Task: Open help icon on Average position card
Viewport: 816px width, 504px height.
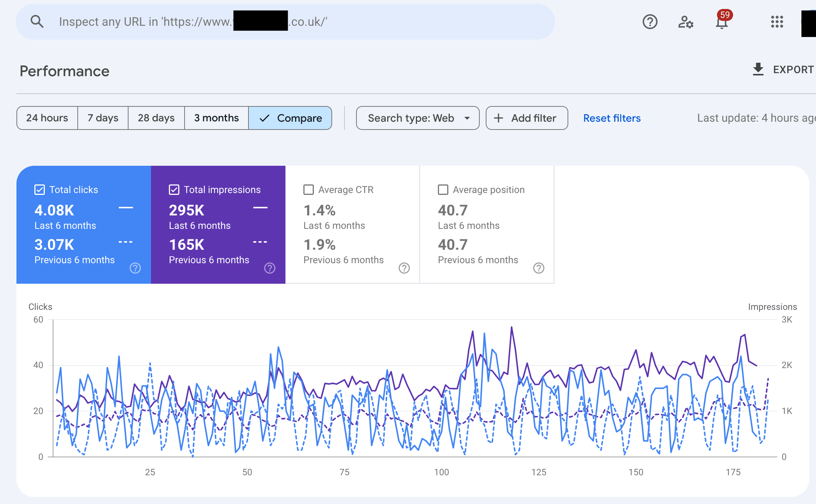Action: [x=539, y=268]
